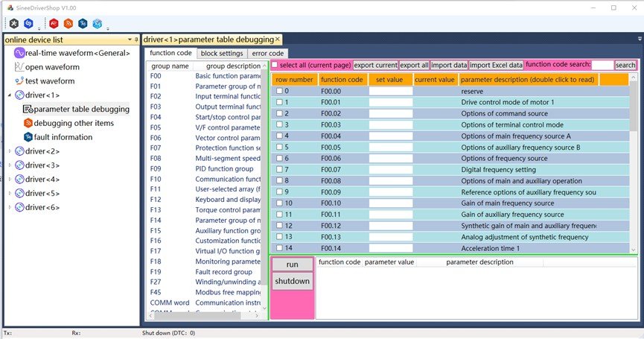This screenshot has width=644, height=339.
Task: Click the red hexagon toolbar icon
Action: pos(54,23)
